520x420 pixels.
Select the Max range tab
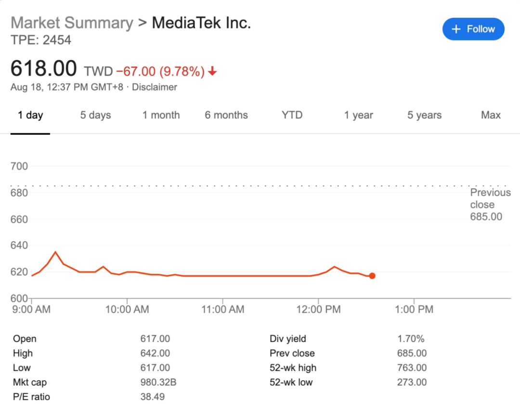coord(491,115)
